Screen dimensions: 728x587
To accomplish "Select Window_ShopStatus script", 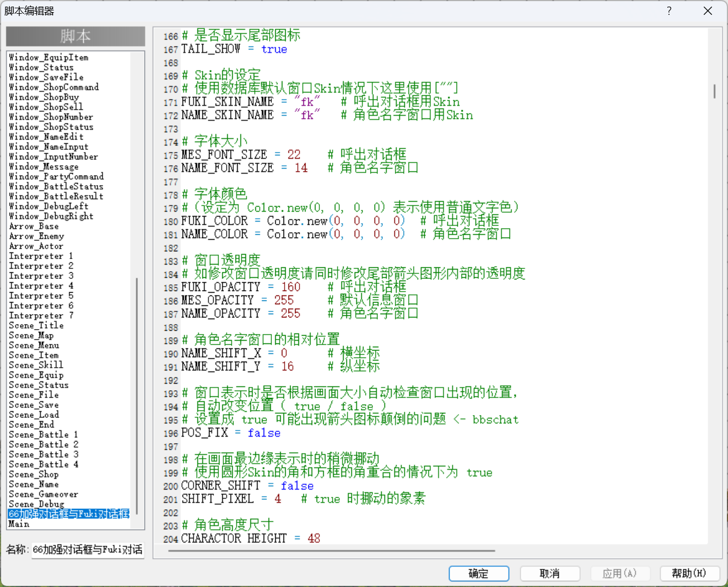I will [x=51, y=127].
